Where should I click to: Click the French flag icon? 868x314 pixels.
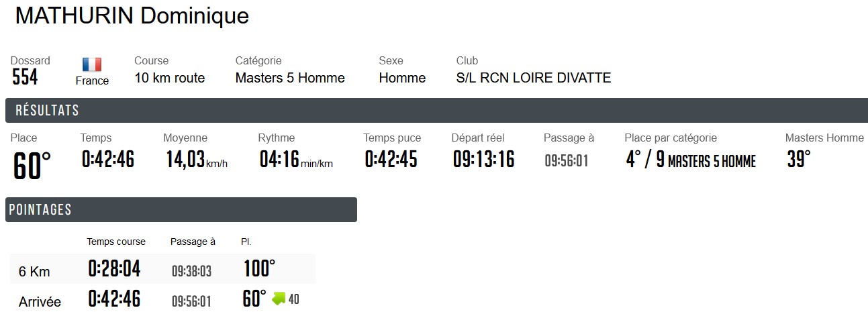point(92,65)
